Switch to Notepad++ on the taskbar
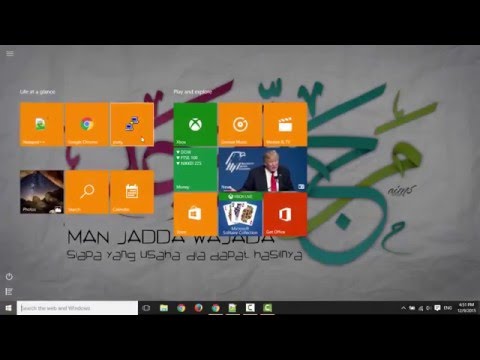The width and height of the screenshot is (480, 360). point(233,308)
